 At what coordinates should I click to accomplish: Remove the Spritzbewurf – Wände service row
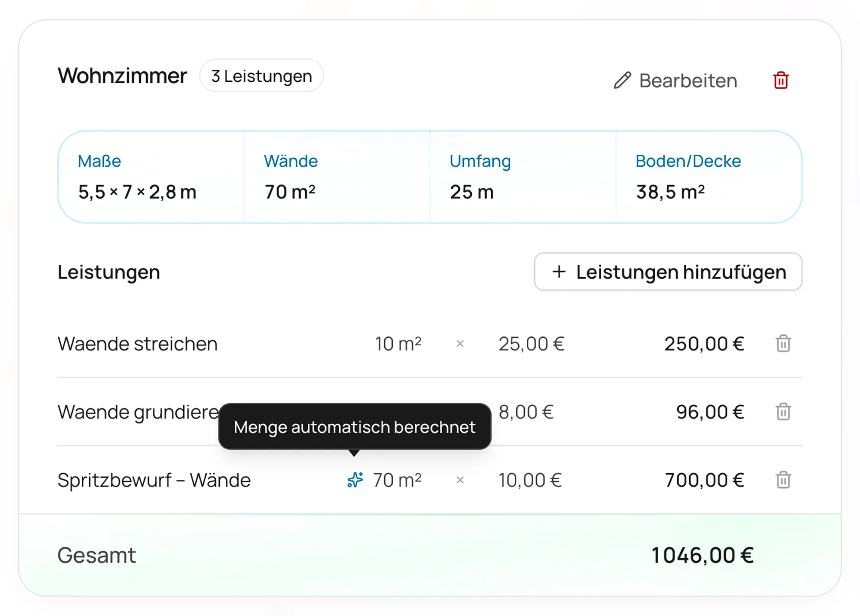pyautogui.click(x=783, y=480)
